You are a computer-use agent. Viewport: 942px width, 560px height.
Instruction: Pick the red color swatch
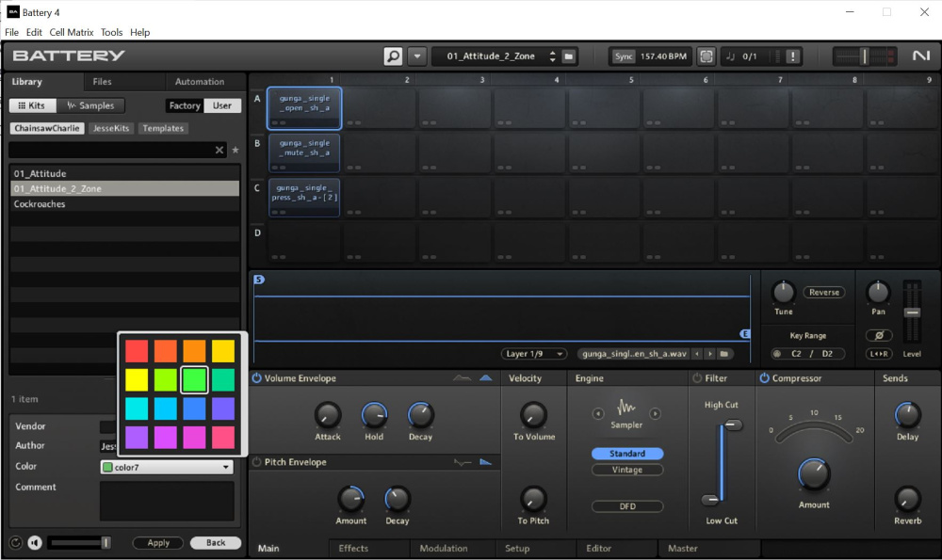click(x=137, y=351)
